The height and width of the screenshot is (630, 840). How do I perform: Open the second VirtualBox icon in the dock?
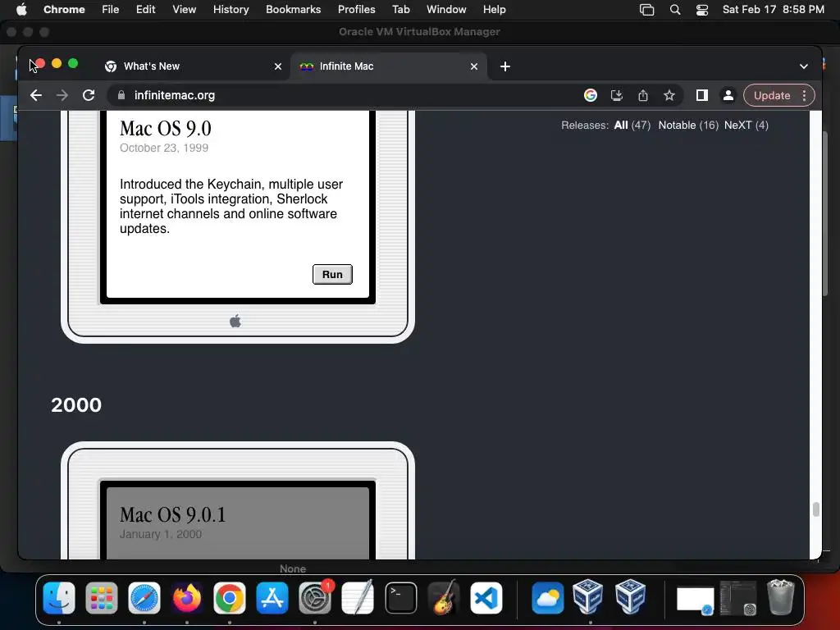tap(631, 597)
